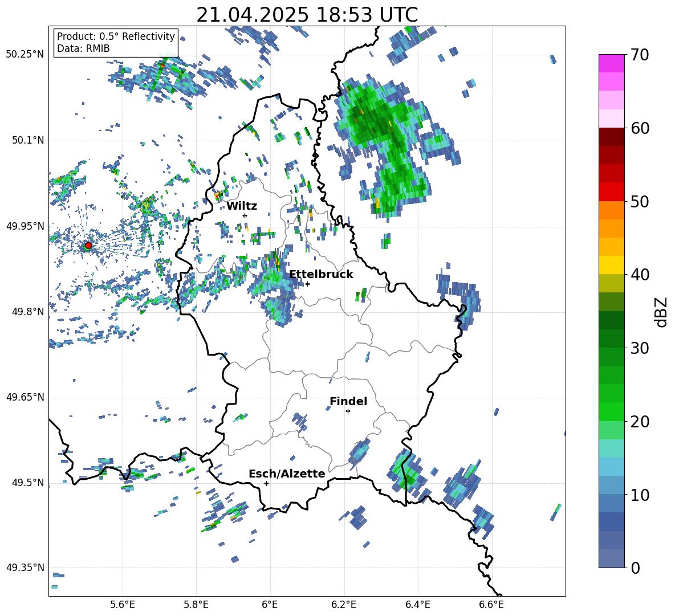Click the 49.35°N latitude label

click(25, 568)
